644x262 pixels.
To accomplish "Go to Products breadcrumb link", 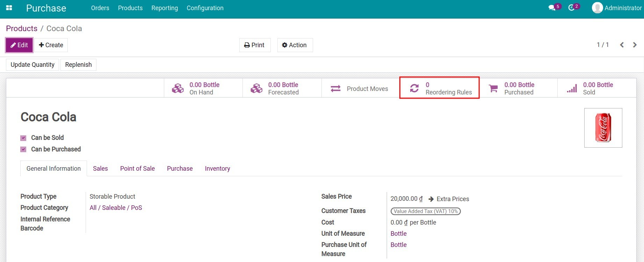I will coord(22,28).
